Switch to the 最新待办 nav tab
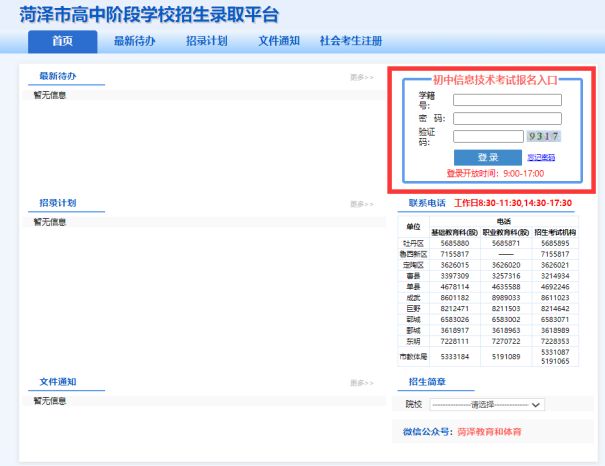This screenshot has height=466, width=605. [x=135, y=41]
